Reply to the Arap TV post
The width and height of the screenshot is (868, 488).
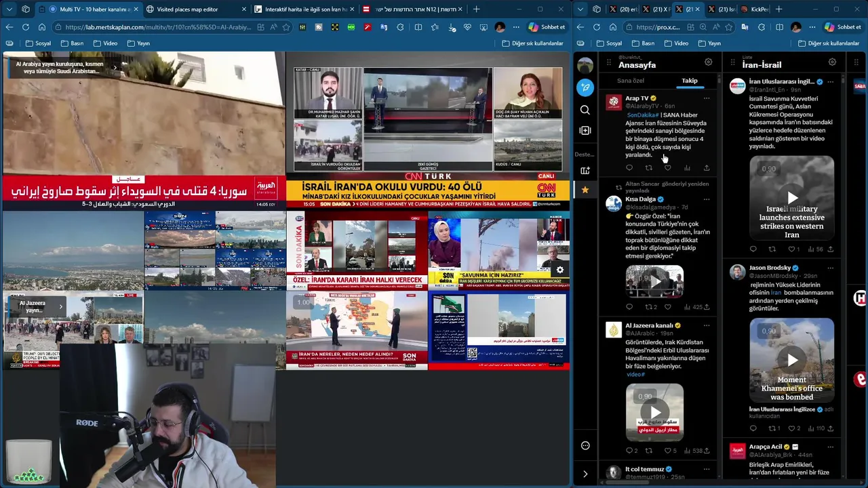[x=629, y=167]
